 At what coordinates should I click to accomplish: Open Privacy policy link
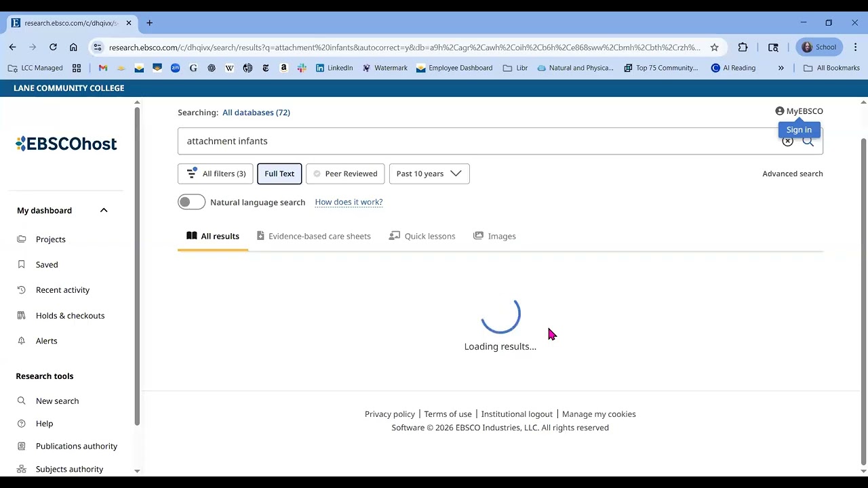click(389, 414)
